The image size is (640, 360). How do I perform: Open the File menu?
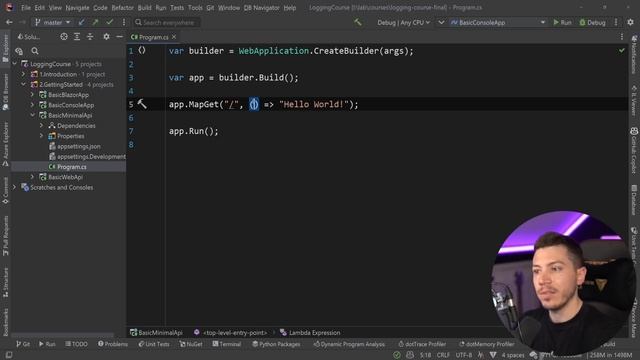coord(26,8)
